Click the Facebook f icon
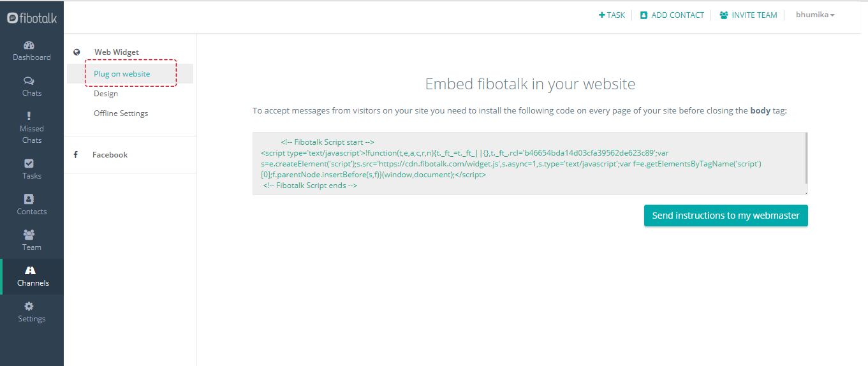The height and width of the screenshot is (366, 868). [76, 154]
